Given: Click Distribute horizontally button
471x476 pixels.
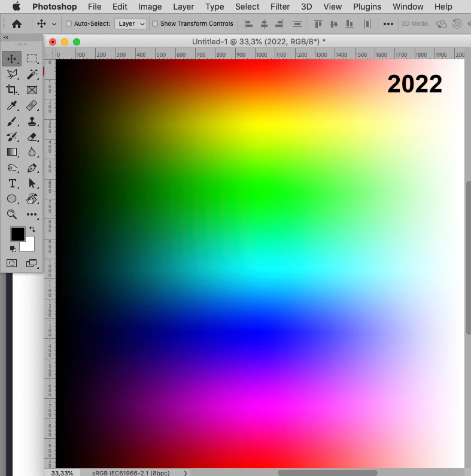Looking at the screenshot, I should point(367,24).
